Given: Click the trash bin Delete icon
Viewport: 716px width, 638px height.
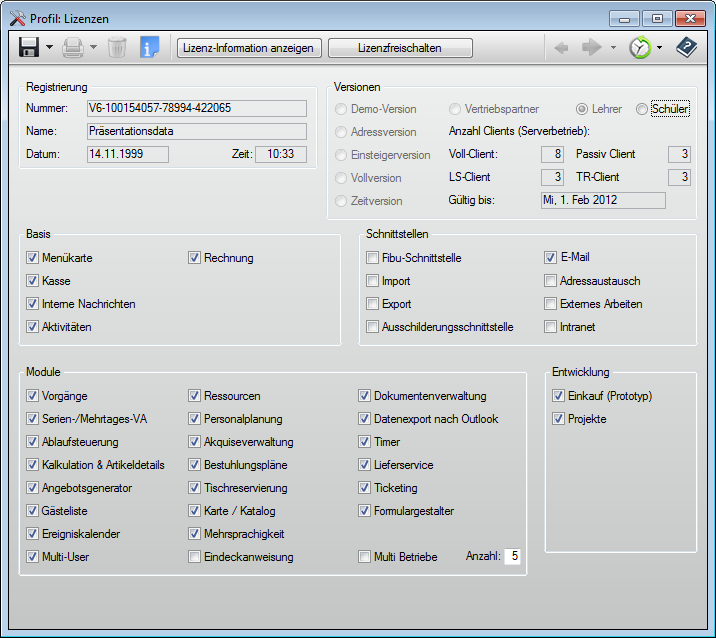Looking at the screenshot, I should point(117,47).
